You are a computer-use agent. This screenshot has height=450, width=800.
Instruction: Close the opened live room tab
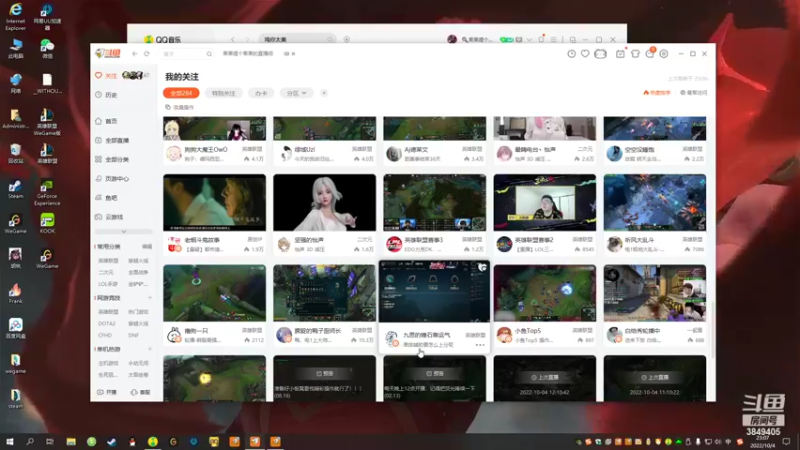(x=293, y=54)
